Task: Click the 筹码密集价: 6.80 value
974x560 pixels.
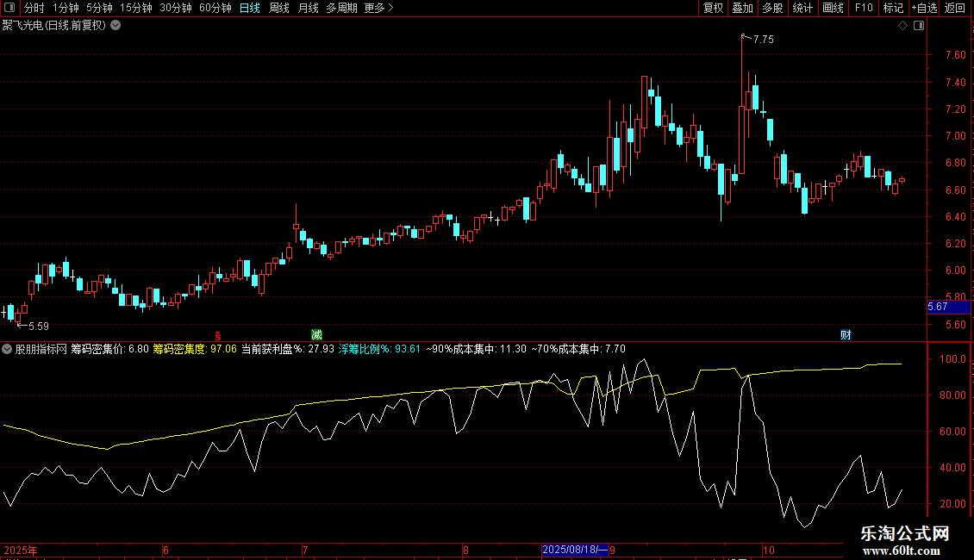Action: (x=110, y=349)
